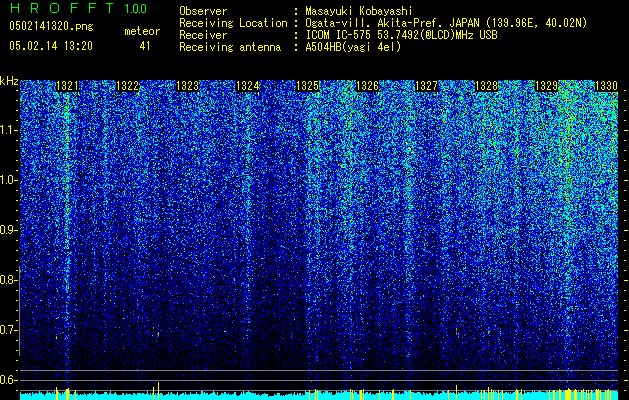Viewport: 629px width, 400px height.
Task: Select the name Masayuki Kobayashi
Action: click(x=359, y=12)
